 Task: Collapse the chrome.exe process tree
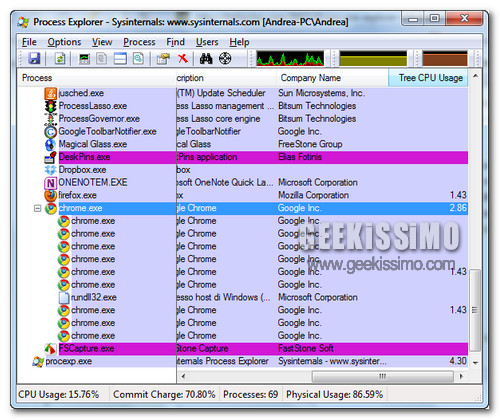[x=38, y=208]
